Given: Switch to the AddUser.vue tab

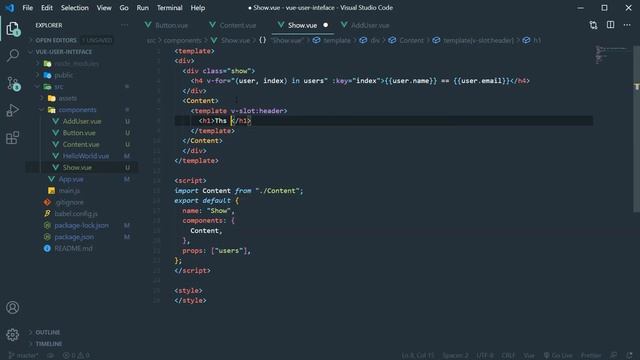Looking at the screenshot, I should [x=370, y=25].
